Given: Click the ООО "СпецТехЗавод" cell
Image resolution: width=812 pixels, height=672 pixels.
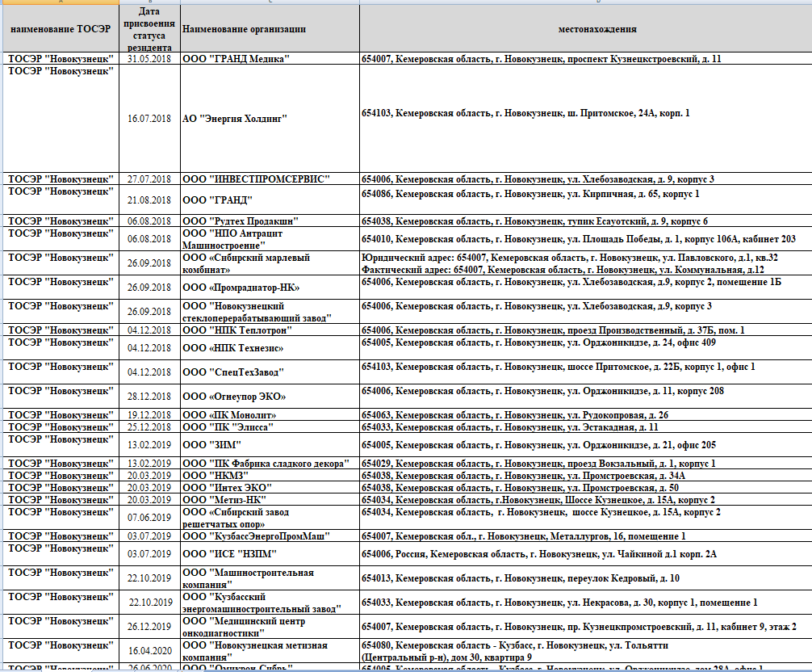Looking at the screenshot, I should [x=270, y=372].
